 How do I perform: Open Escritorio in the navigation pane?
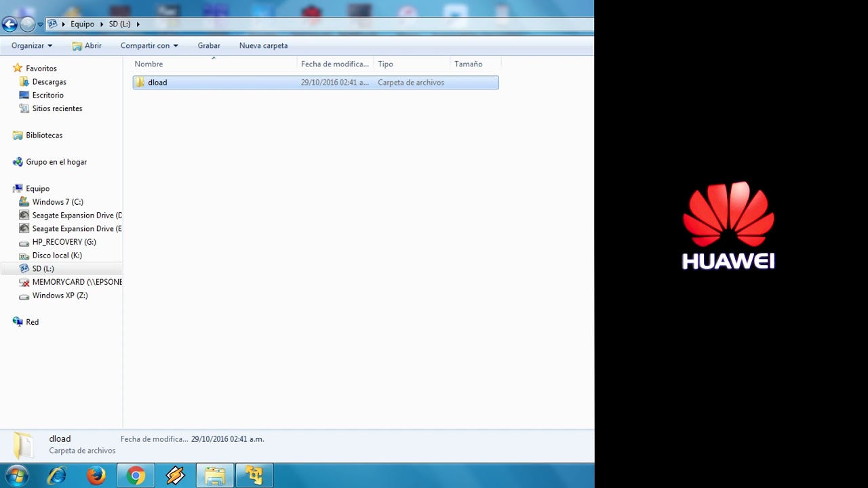[x=47, y=95]
